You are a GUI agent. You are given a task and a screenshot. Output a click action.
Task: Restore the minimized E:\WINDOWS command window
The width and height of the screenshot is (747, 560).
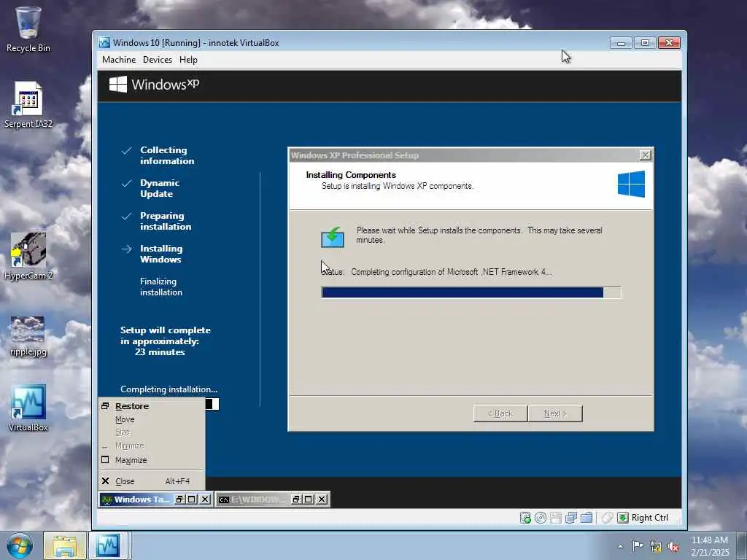[x=296, y=499]
